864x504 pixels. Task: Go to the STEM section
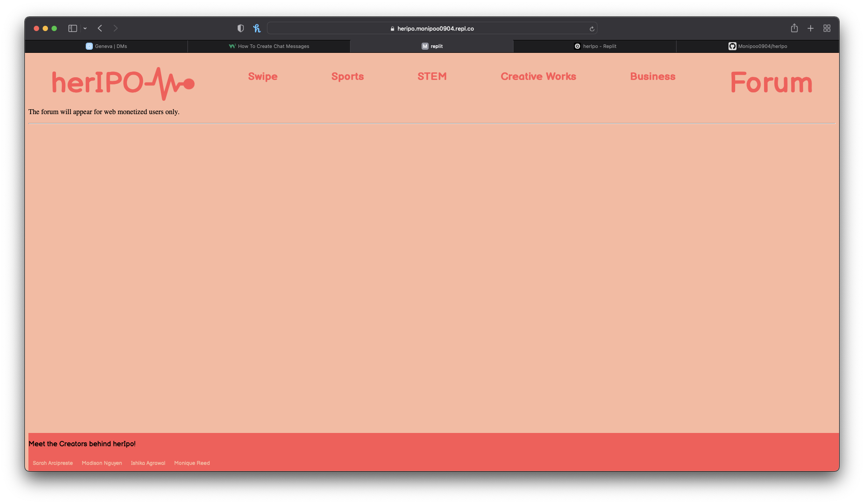click(432, 76)
